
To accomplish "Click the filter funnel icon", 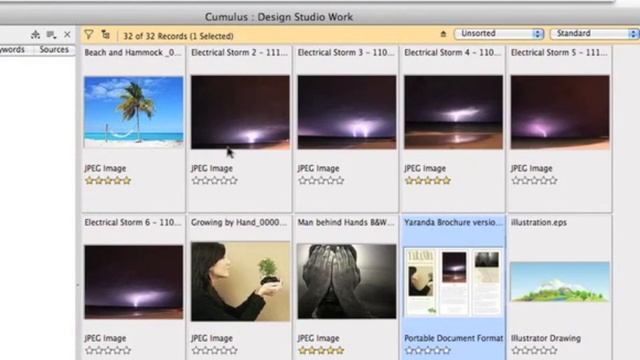I will click(x=89, y=35).
